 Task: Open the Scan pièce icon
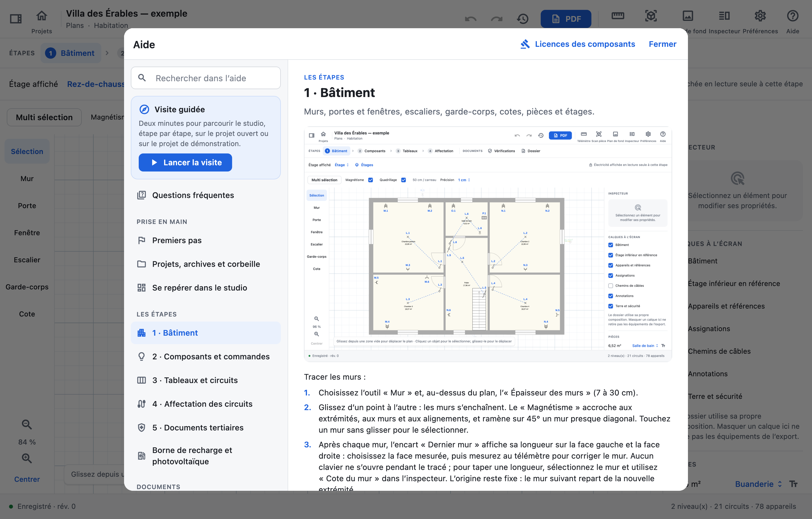click(x=651, y=16)
